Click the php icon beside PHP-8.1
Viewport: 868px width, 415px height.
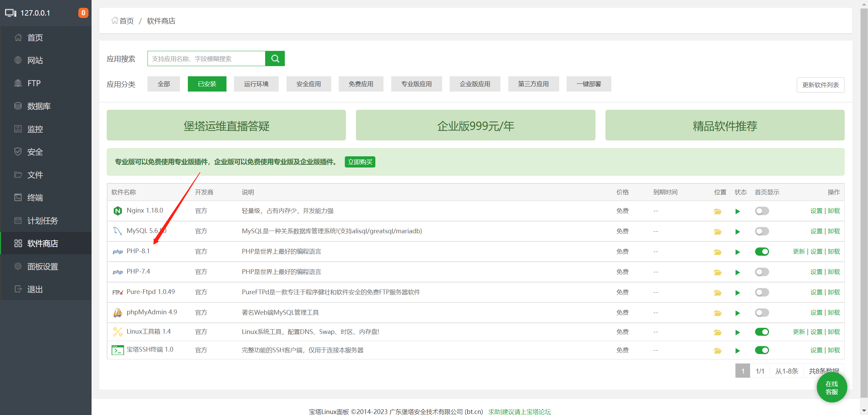[118, 252]
